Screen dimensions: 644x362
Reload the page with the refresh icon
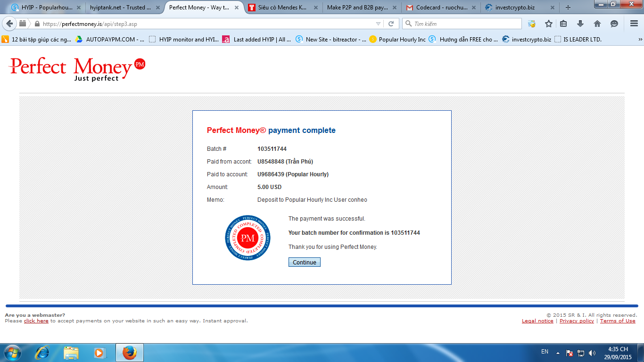tap(391, 24)
